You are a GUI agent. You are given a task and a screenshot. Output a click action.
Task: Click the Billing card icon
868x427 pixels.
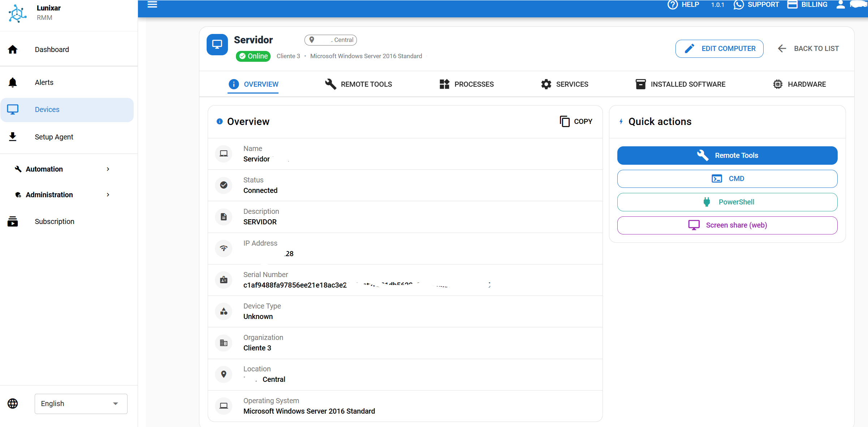793,5
